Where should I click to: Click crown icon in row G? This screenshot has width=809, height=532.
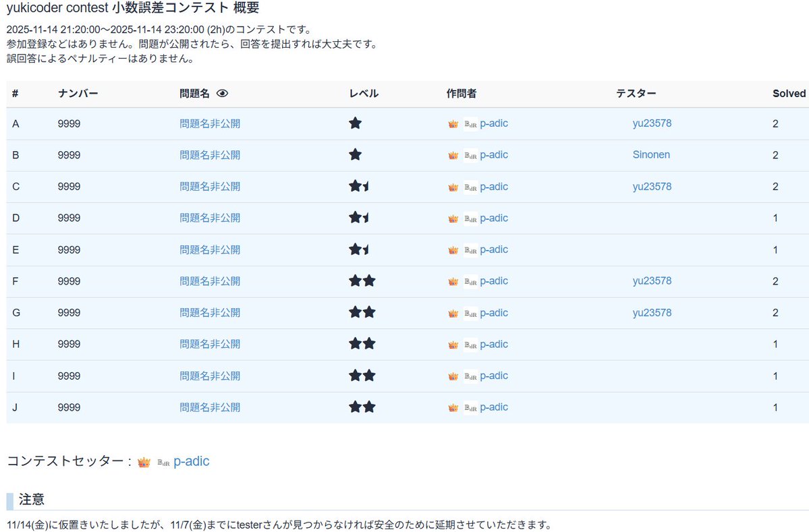coord(453,314)
